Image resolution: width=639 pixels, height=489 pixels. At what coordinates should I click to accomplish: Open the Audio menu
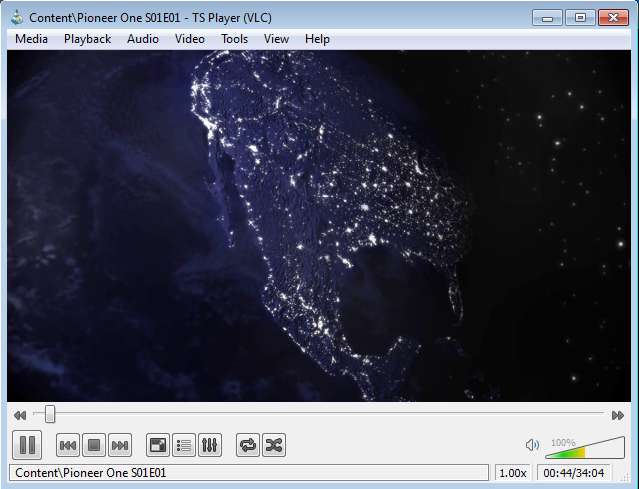[x=143, y=39]
